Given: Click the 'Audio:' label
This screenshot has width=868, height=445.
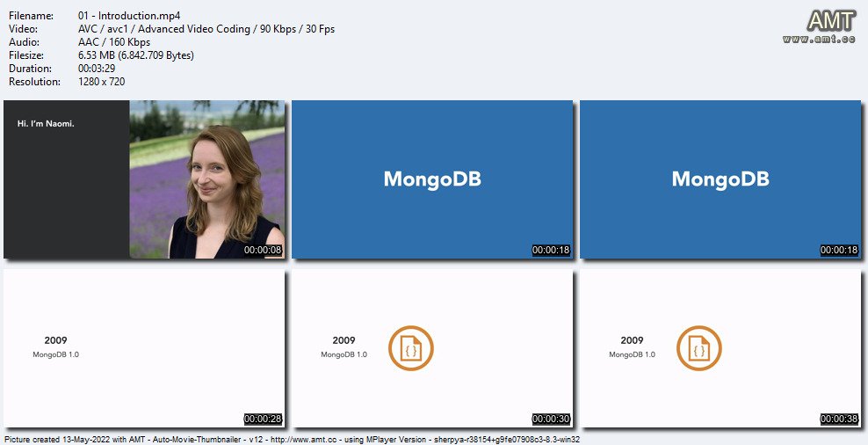Looking at the screenshot, I should [25, 42].
